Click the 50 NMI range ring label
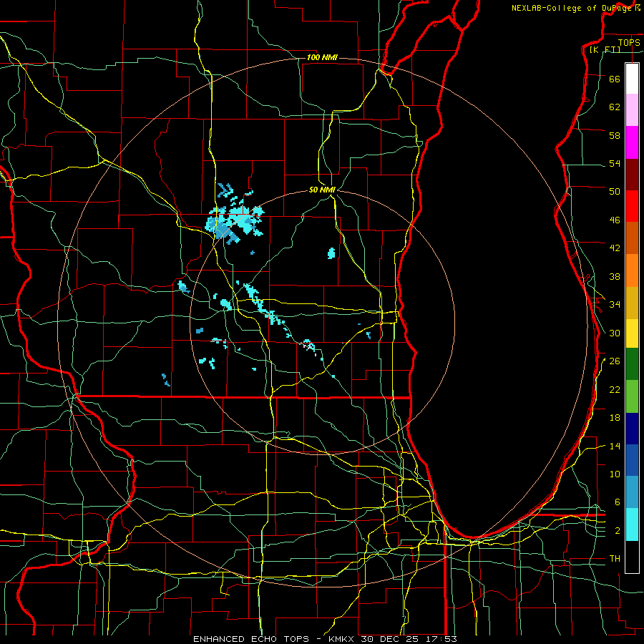The width and height of the screenshot is (644, 644). [x=323, y=190]
